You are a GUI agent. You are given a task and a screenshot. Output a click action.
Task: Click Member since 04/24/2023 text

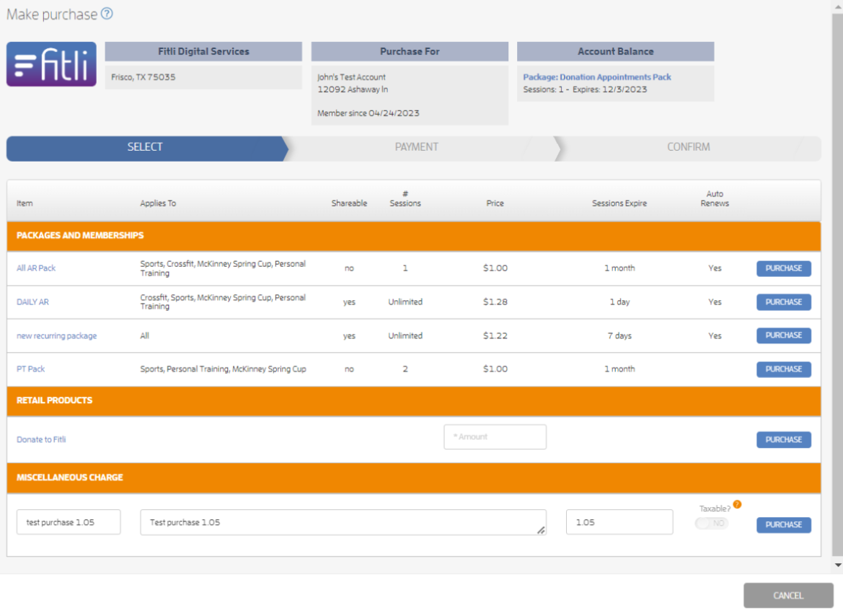pyautogui.click(x=368, y=113)
